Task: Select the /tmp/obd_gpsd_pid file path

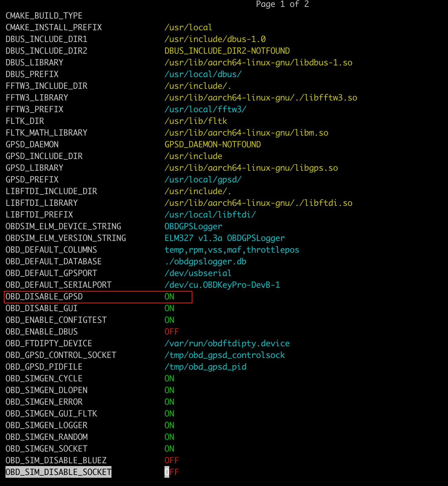Action: tap(205, 367)
